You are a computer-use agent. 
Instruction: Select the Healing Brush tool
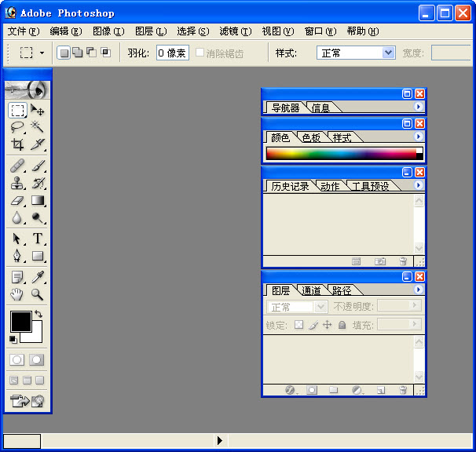pos(17,166)
